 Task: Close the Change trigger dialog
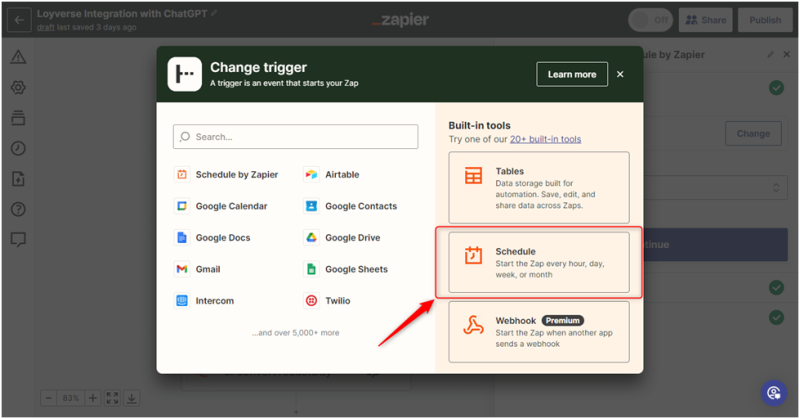pos(620,74)
